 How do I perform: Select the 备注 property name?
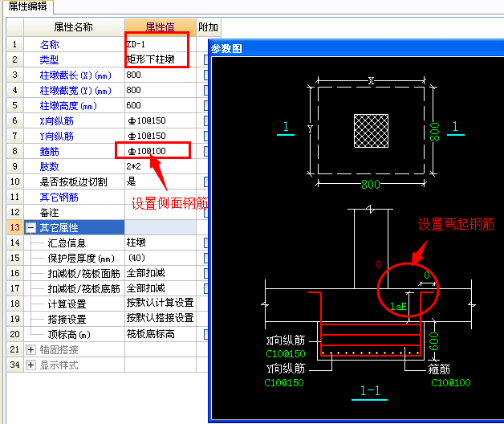pyautogui.click(x=50, y=212)
